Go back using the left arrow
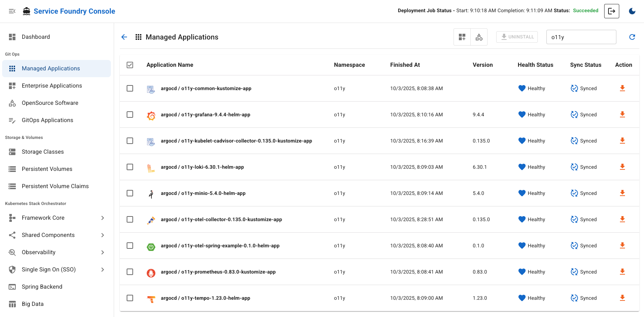This screenshot has width=644, height=317. click(x=124, y=37)
